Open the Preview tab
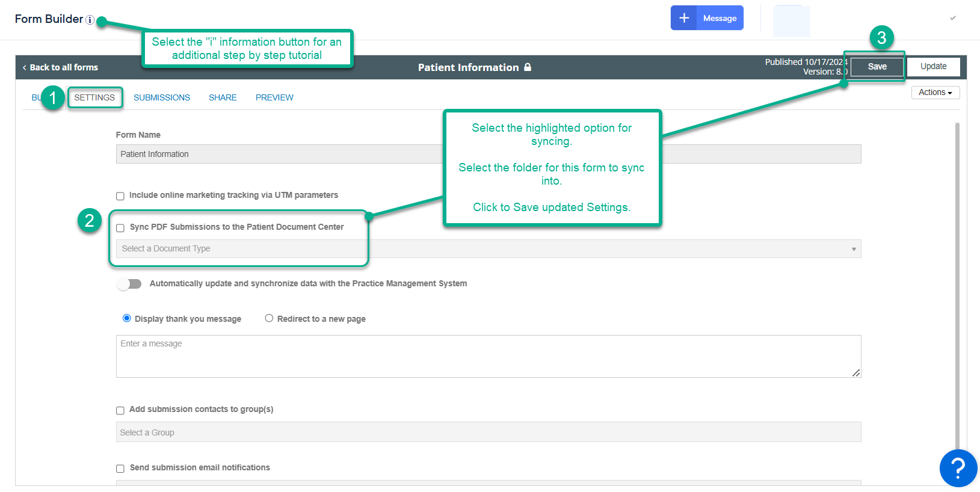The width and height of the screenshot is (980, 492). click(274, 97)
